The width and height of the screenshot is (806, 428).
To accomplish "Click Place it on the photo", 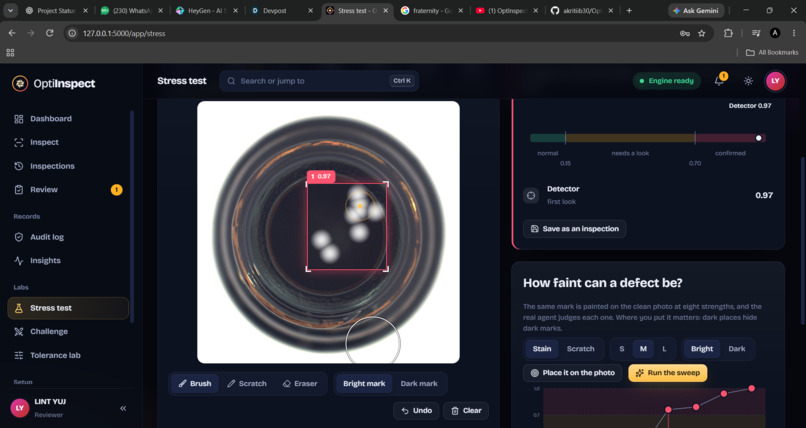I will (572, 373).
